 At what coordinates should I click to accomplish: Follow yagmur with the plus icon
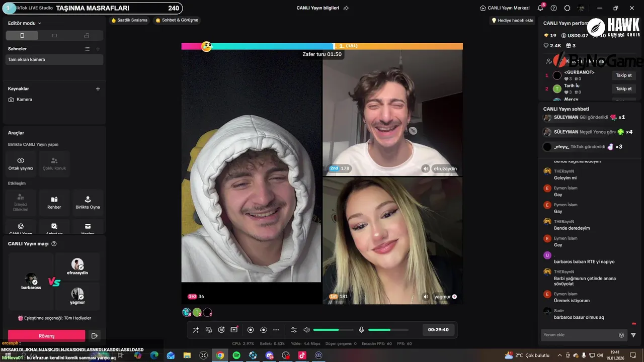[454, 297]
